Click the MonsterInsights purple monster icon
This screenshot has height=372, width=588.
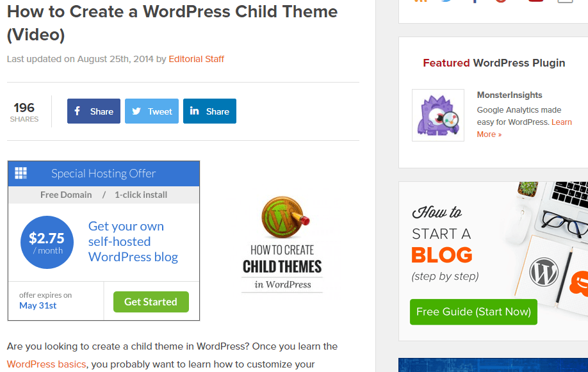pyautogui.click(x=438, y=115)
